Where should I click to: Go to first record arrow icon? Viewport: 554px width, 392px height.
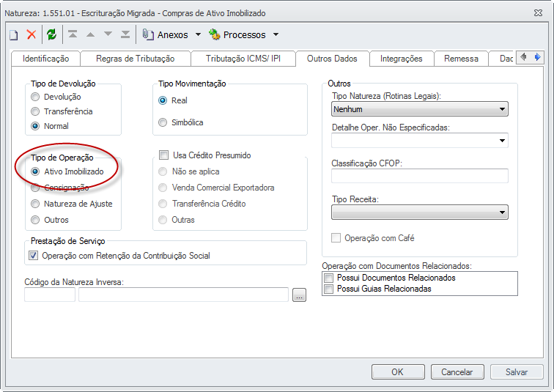pos(73,34)
